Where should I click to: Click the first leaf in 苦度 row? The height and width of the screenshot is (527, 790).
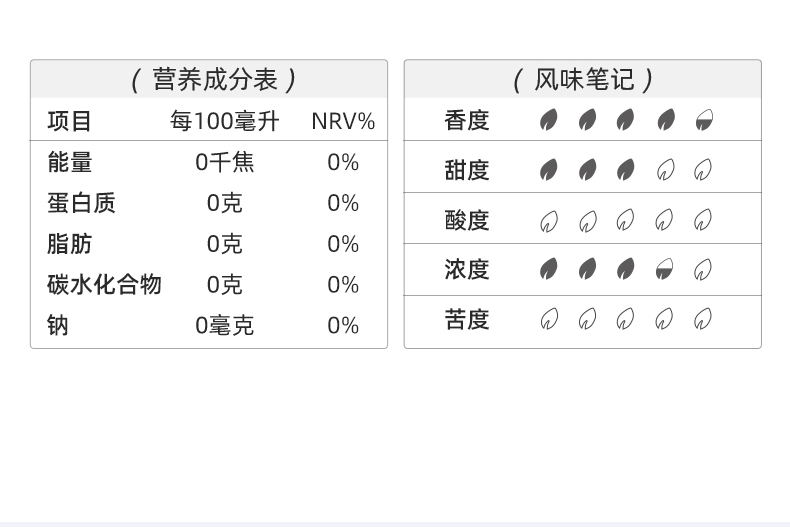click(x=549, y=319)
